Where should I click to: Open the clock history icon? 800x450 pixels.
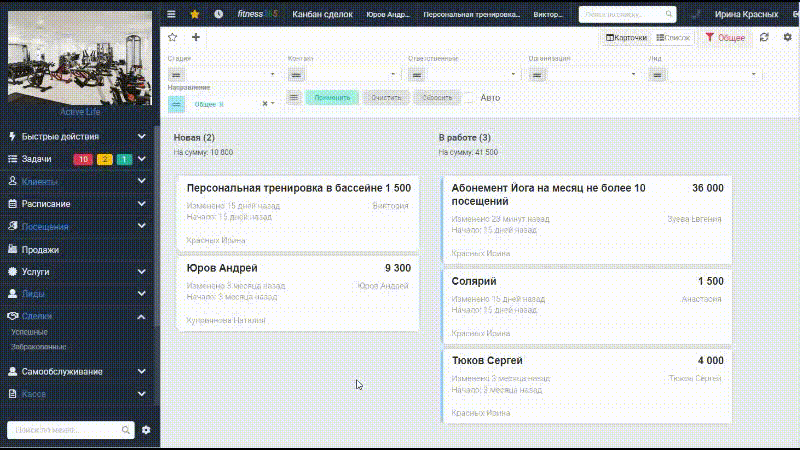point(218,14)
